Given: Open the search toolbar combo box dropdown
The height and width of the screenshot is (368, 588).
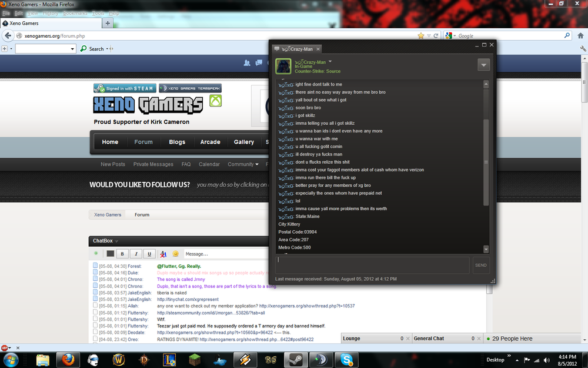Looking at the screenshot, I should [x=72, y=49].
